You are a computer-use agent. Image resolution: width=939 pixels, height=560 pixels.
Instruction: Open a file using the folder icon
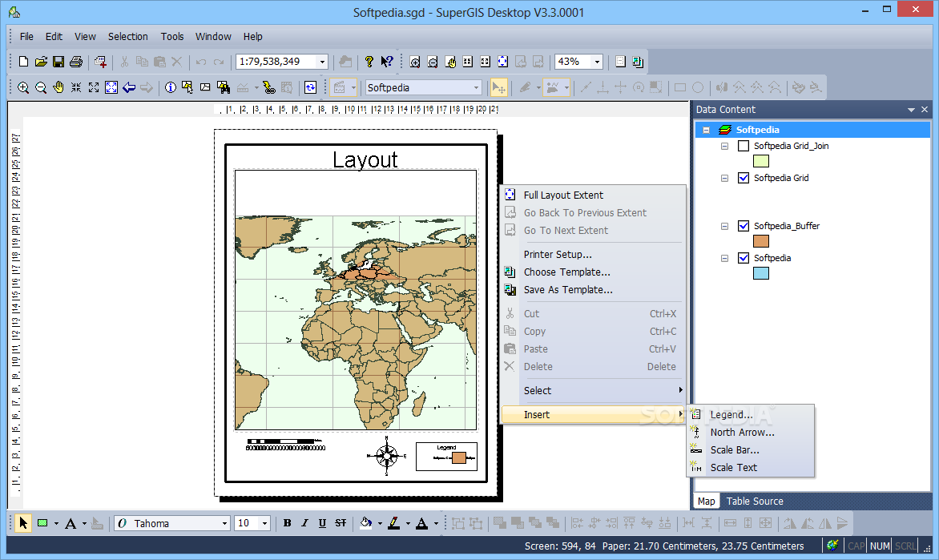(x=41, y=62)
